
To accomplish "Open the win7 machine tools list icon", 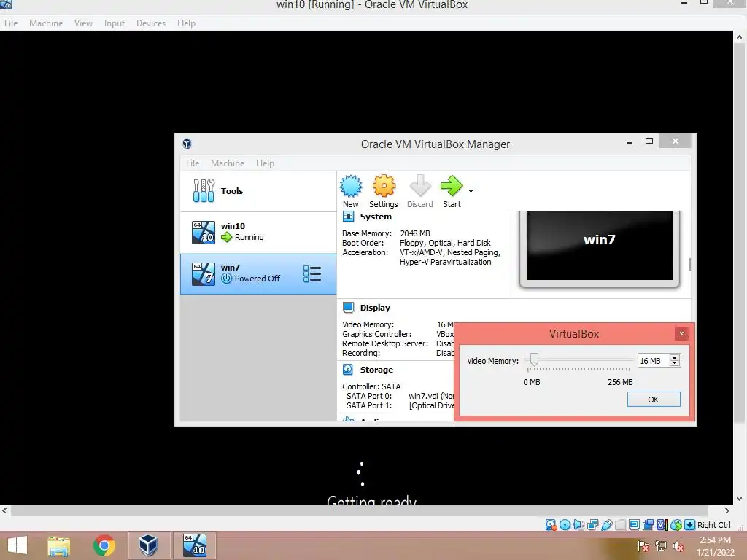I will point(312,274).
